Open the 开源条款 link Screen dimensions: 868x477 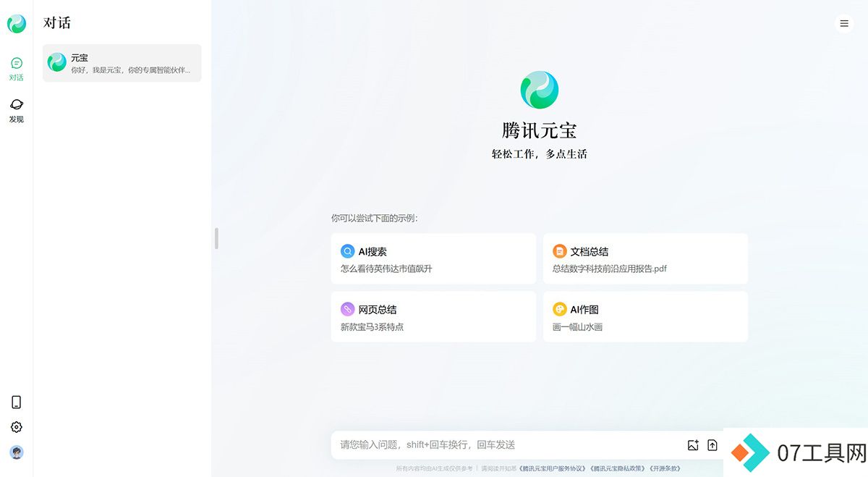[665, 469]
